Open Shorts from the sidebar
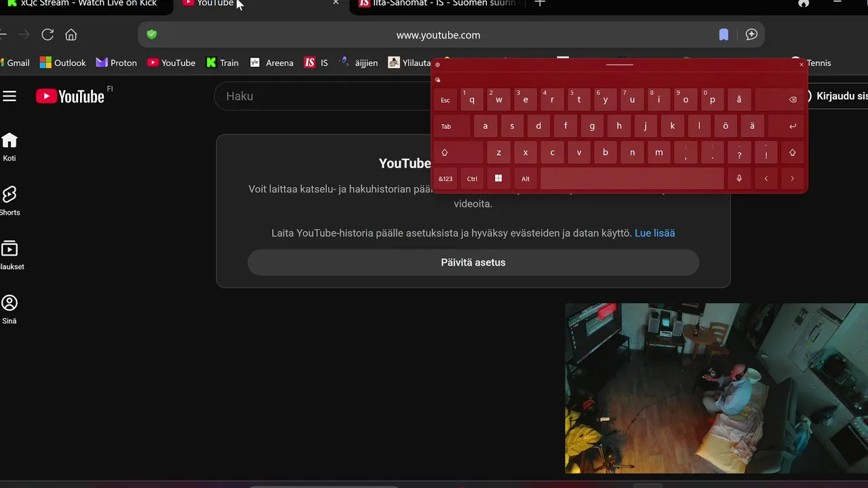The width and height of the screenshot is (868, 488). click(x=9, y=201)
